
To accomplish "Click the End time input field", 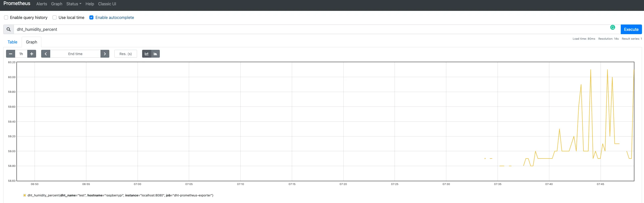I will pos(75,54).
